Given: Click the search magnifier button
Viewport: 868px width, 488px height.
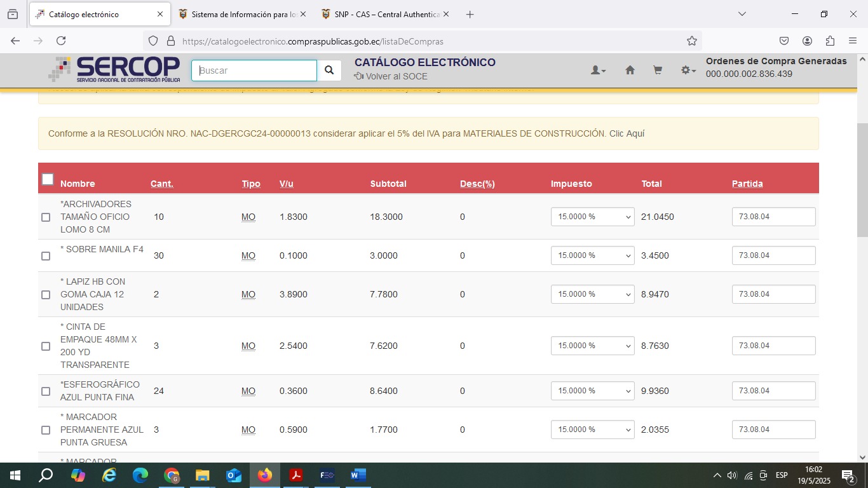Looking at the screenshot, I should click(x=329, y=71).
